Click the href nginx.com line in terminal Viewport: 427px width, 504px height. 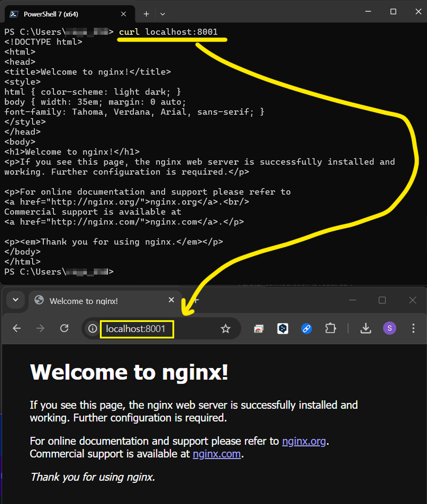click(124, 222)
